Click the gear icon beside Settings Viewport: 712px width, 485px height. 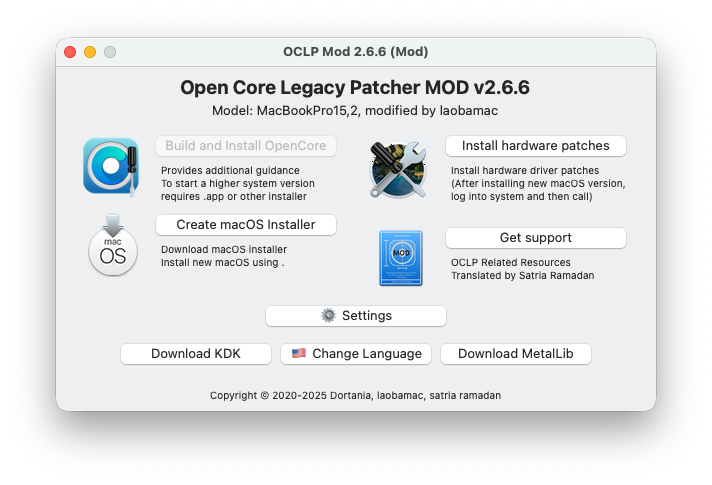(x=328, y=316)
